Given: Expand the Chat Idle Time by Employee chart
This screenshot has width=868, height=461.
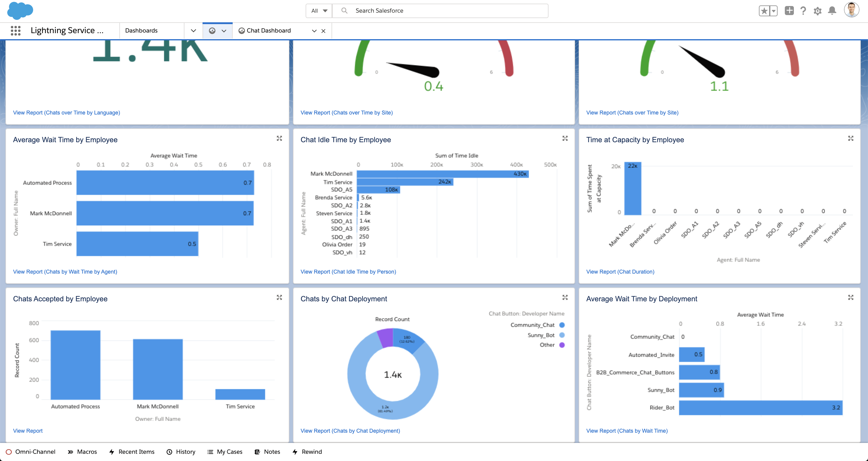Looking at the screenshot, I should point(565,139).
